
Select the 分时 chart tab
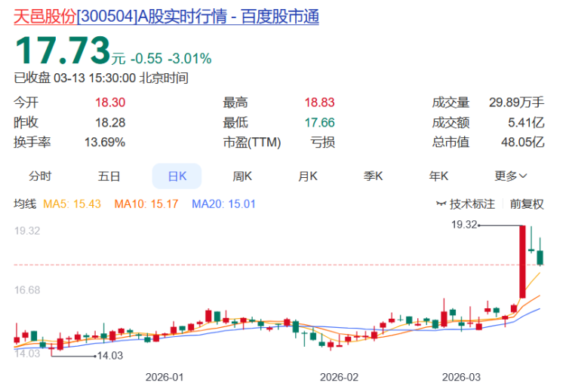pyautogui.click(x=40, y=176)
